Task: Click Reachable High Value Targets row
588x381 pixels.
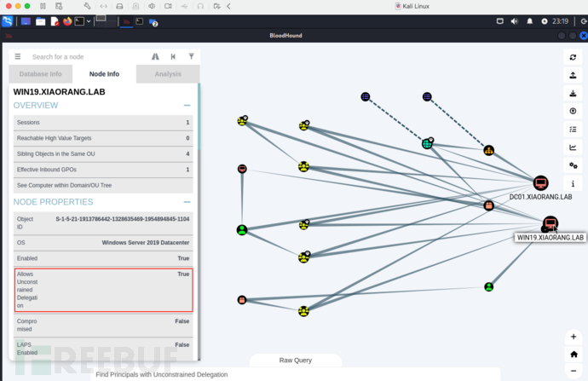Action: click(x=103, y=138)
